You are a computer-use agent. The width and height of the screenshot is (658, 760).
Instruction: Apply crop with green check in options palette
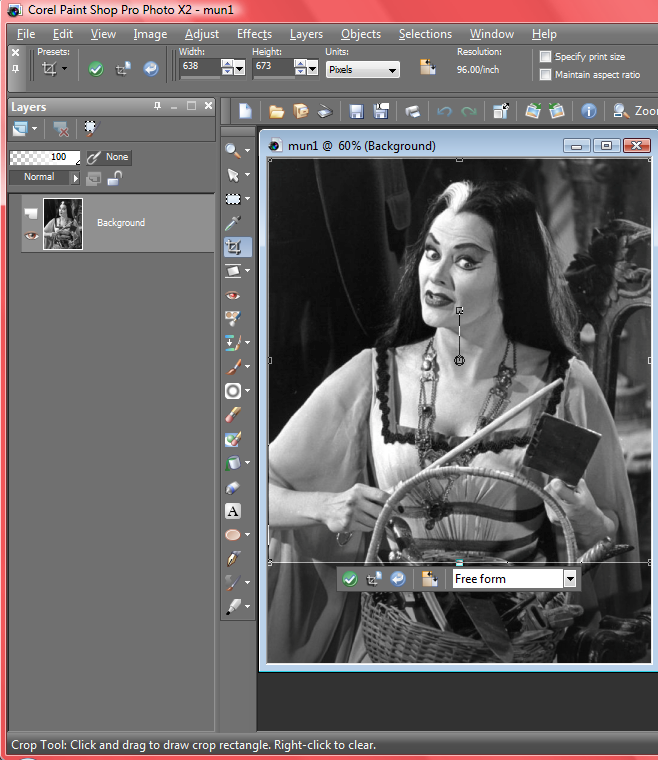96,69
